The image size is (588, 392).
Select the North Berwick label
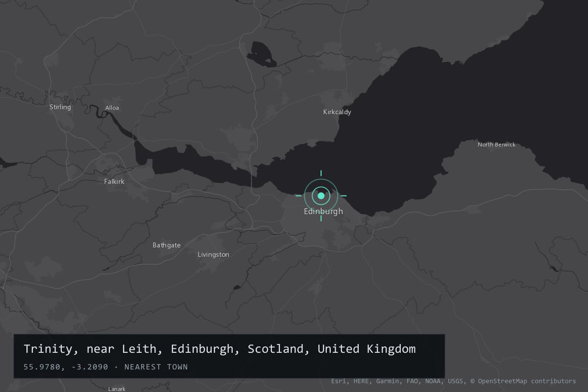coord(497,145)
